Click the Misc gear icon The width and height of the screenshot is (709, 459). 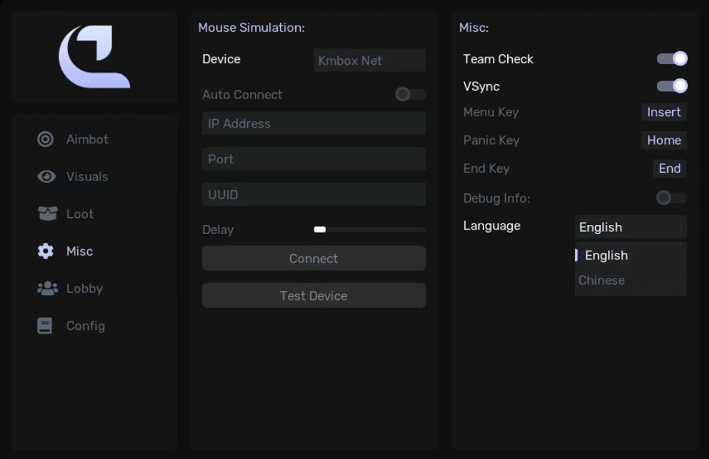click(x=46, y=251)
